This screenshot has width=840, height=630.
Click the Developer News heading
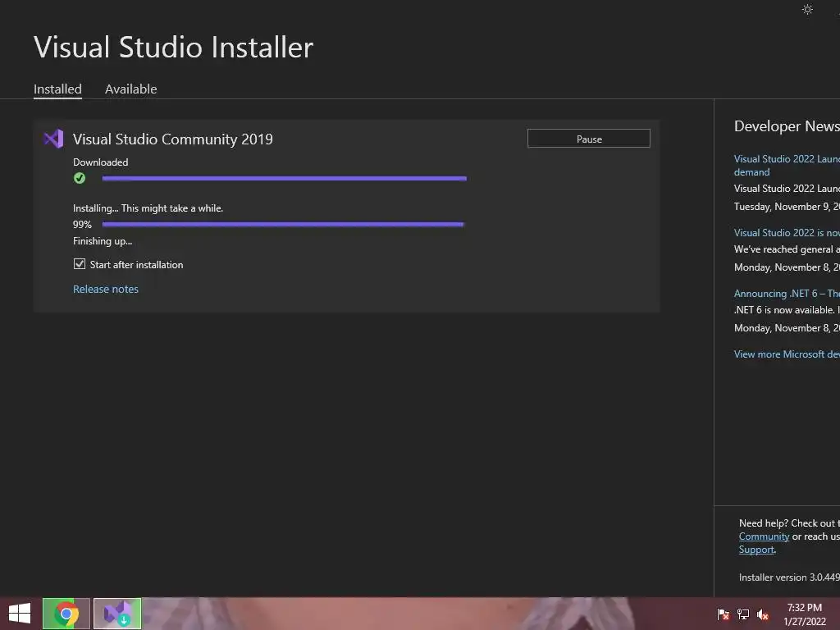pos(787,126)
